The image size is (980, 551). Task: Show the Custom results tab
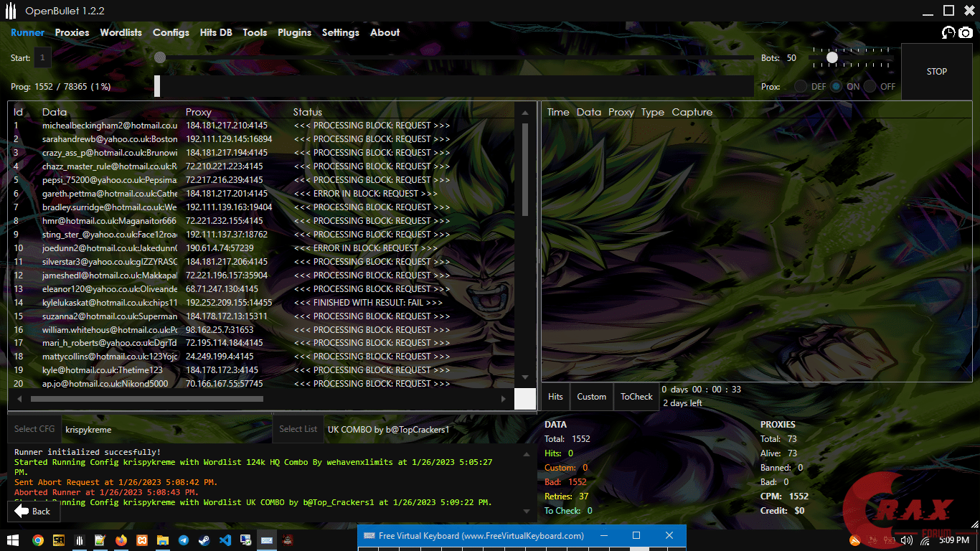(x=591, y=397)
